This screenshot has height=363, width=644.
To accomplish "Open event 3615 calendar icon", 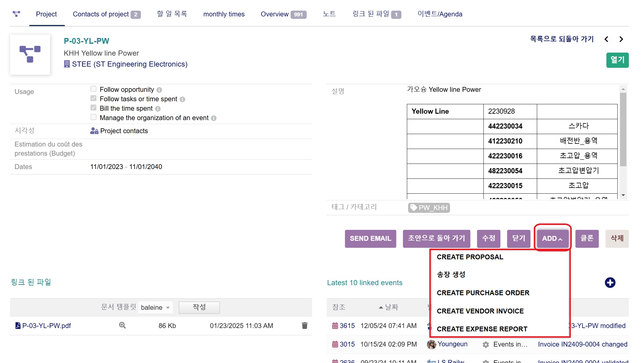I will (x=335, y=326).
